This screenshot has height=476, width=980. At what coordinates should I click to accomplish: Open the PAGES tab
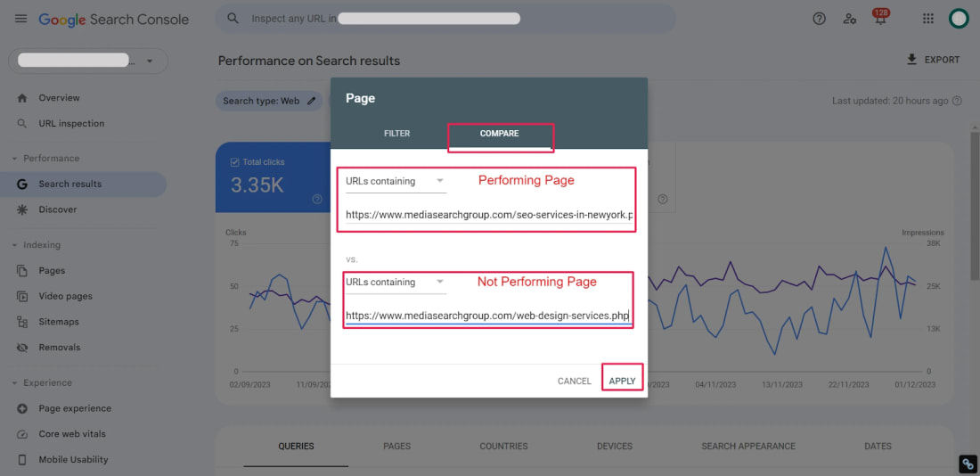point(396,446)
